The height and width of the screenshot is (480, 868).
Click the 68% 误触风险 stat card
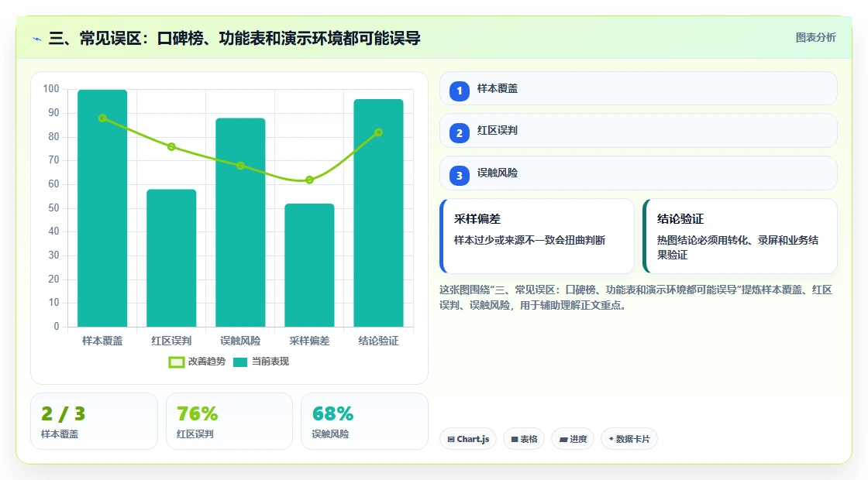[364, 421]
